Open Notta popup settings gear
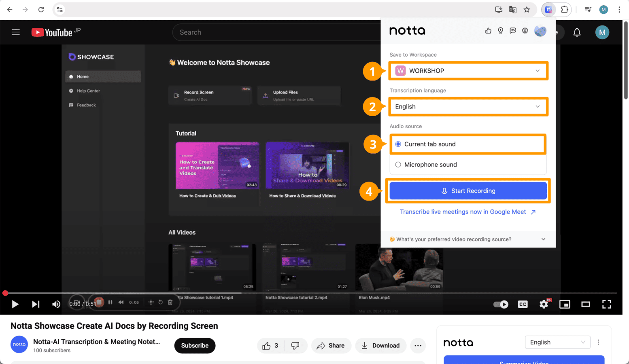629x364 pixels. (525, 31)
